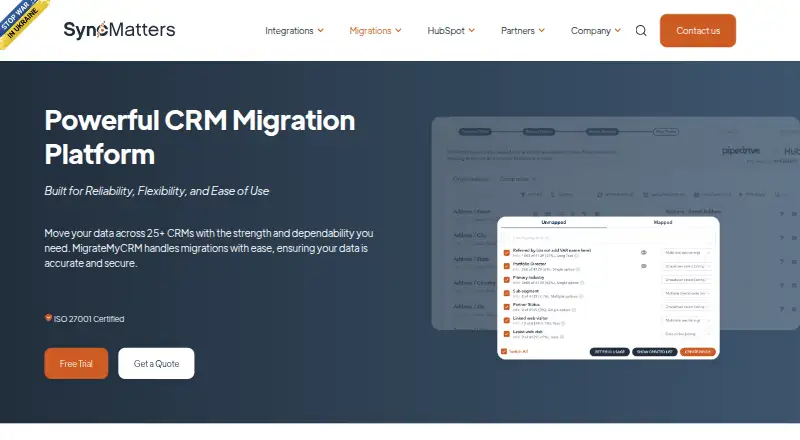The height and width of the screenshot is (440, 800).
Task: Click the eye icon on Referred by row
Action: (x=644, y=253)
